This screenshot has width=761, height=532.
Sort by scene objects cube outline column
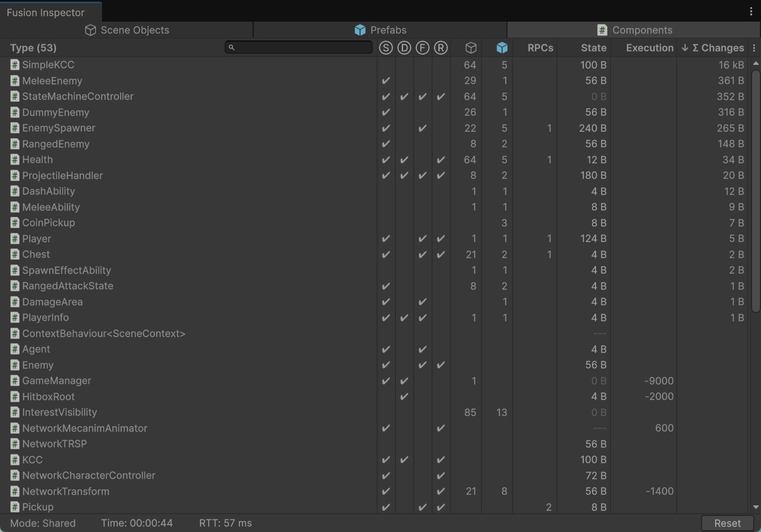click(470, 48)
